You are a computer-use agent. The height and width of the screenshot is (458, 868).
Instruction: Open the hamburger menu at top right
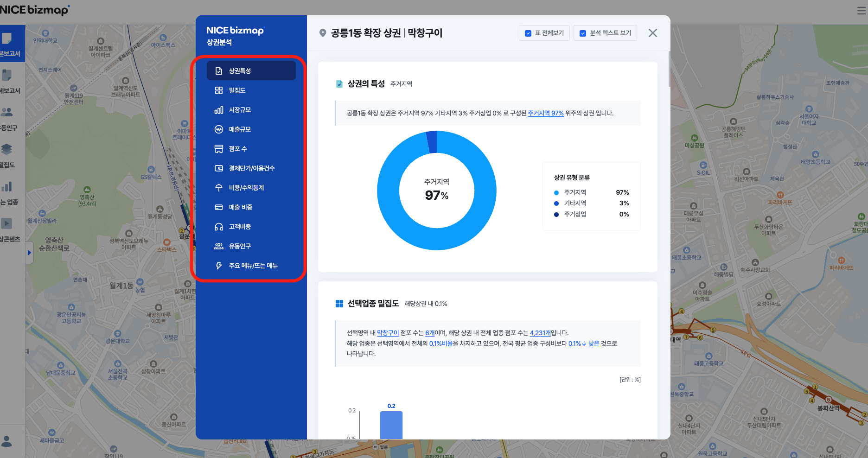[x=862, y=11]
